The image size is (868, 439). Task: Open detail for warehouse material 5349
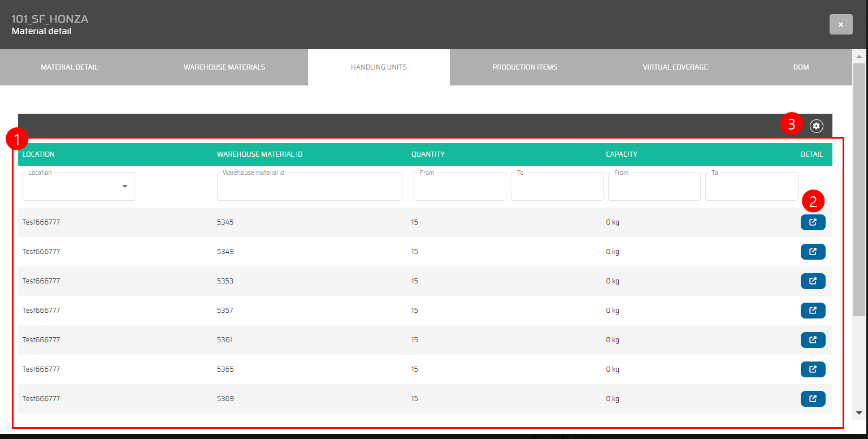pos(813,252)
